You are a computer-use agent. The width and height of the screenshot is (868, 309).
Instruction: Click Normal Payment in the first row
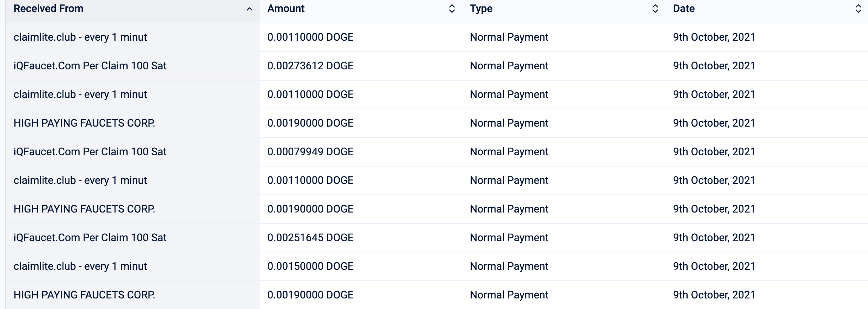coord(509,37)
